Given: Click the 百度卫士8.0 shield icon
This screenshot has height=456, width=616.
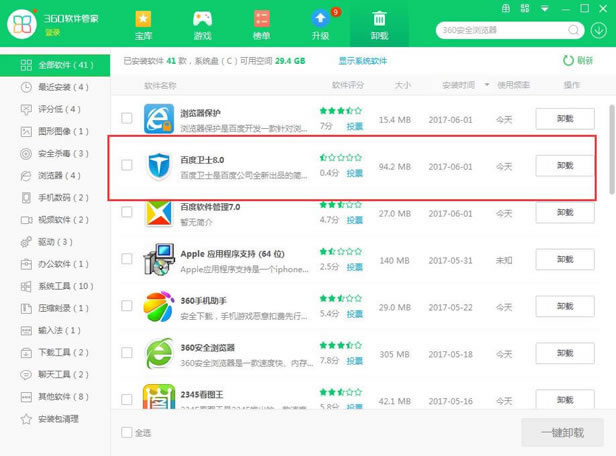Looking at the screenshot, I should [159, 166].
